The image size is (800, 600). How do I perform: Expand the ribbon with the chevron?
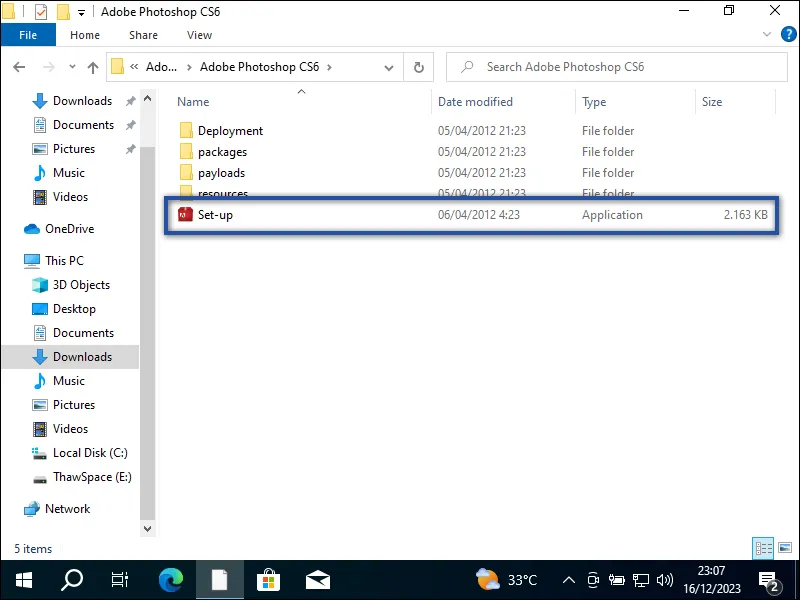(765, 35)
